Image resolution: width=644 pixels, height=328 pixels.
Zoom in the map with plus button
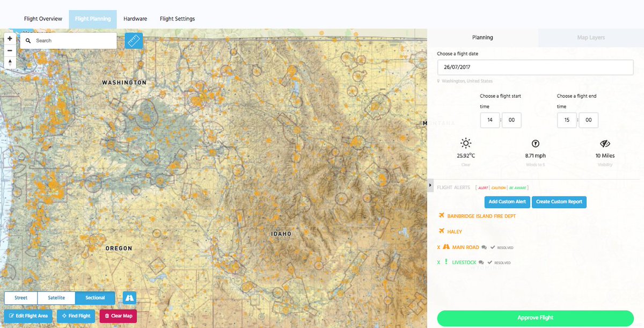pos(10,39)
